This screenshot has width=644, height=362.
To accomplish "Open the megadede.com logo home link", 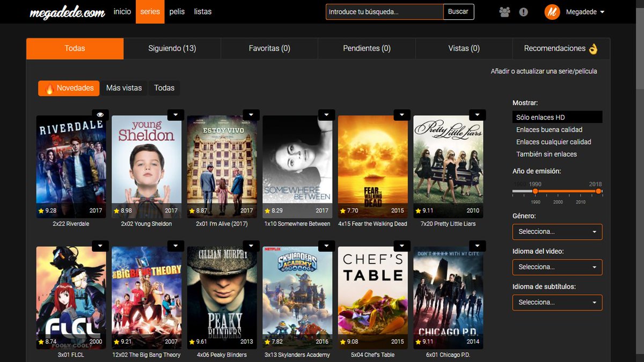I will click(67, 12).
